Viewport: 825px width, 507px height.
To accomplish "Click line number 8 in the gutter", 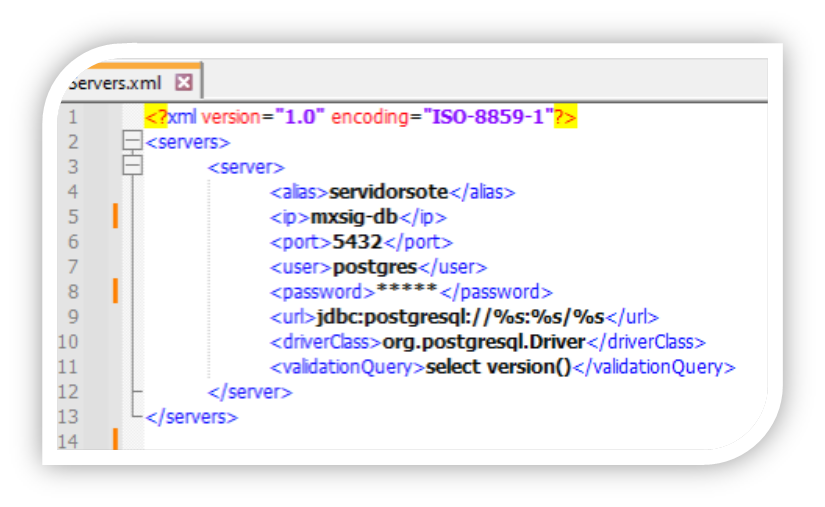I will 71,292.
